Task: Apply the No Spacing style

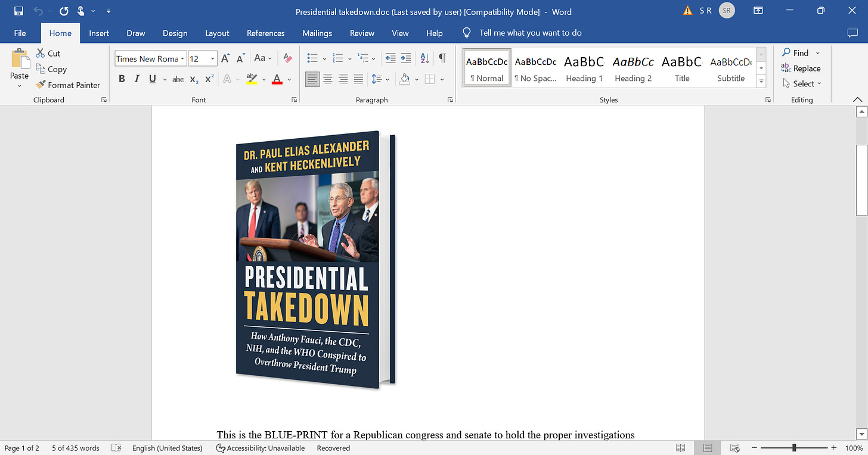Action: click(535, 68)
